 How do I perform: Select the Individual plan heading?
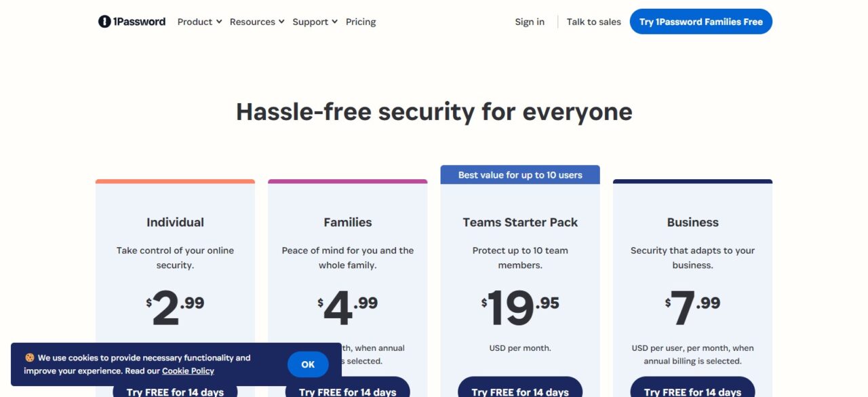click(x=175, y=222)
